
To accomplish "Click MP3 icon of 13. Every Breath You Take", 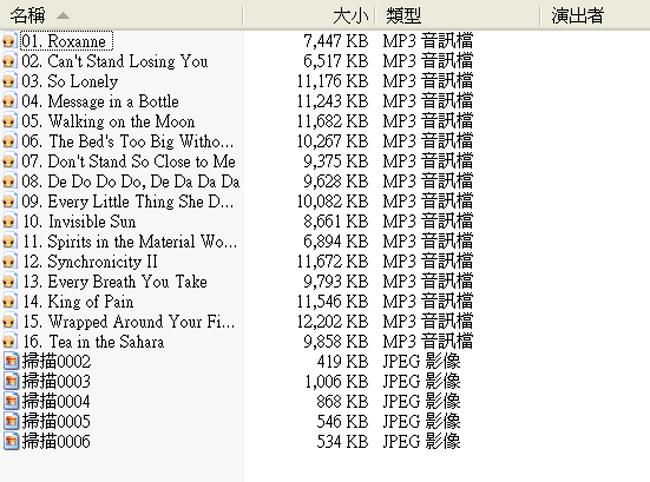I will (10, 282).
